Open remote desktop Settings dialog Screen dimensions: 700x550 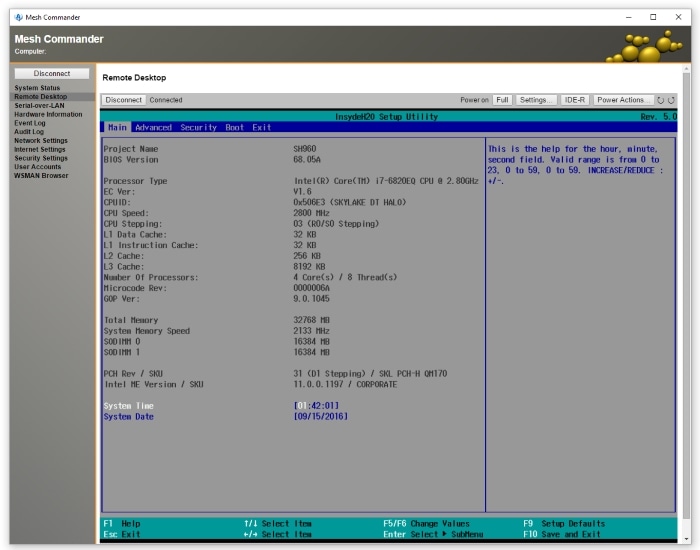click(x=536, y=100)
